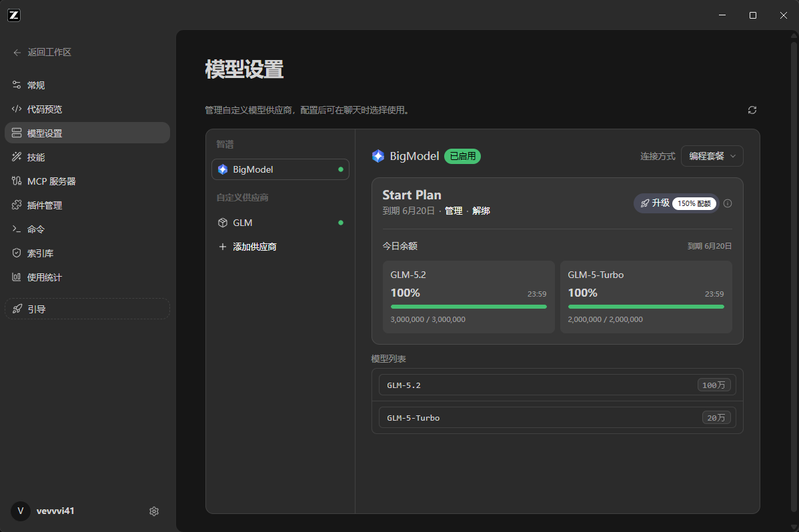This screenshot has height=532, width=799.
Task: Open 索引库 index library
Action: click(x=87, y=253)
